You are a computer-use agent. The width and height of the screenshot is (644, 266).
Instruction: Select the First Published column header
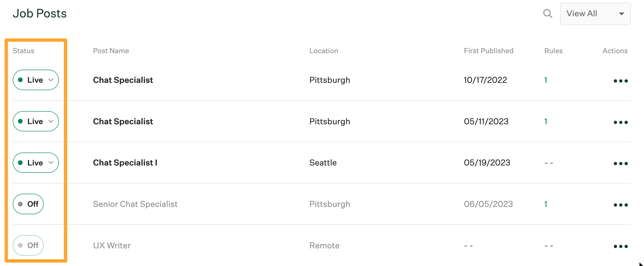pyautogui.click(x=488, y=51)
